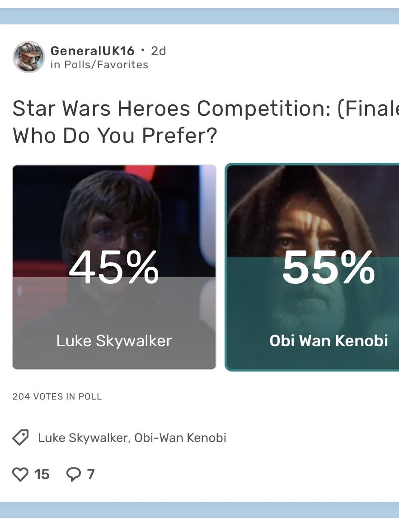This screenshot has width=399, height=532.
Task: Like the poll using the heart icon
Action: coord(20,475)
